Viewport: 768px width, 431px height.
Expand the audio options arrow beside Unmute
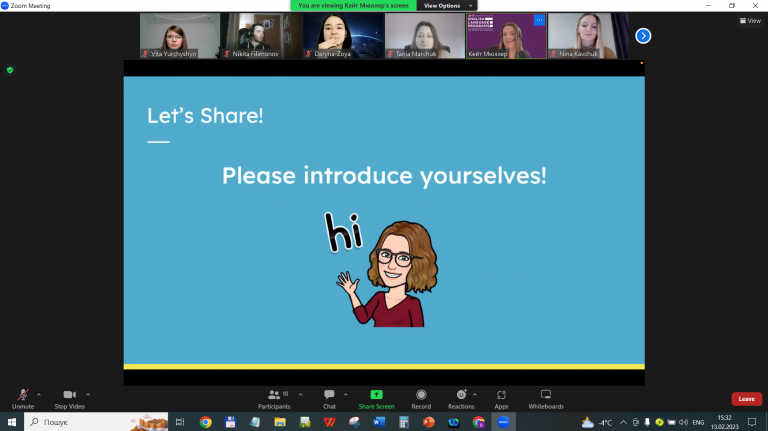(39, 394)
